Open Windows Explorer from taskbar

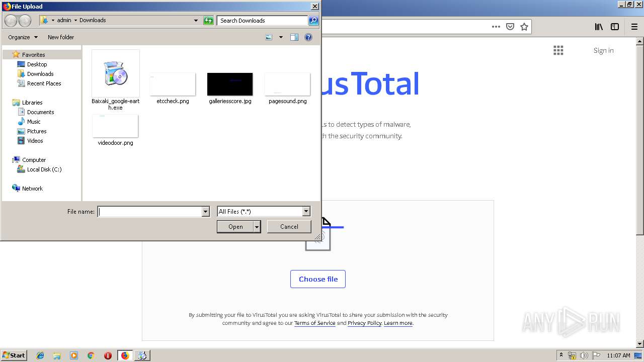tap(57, 355)
